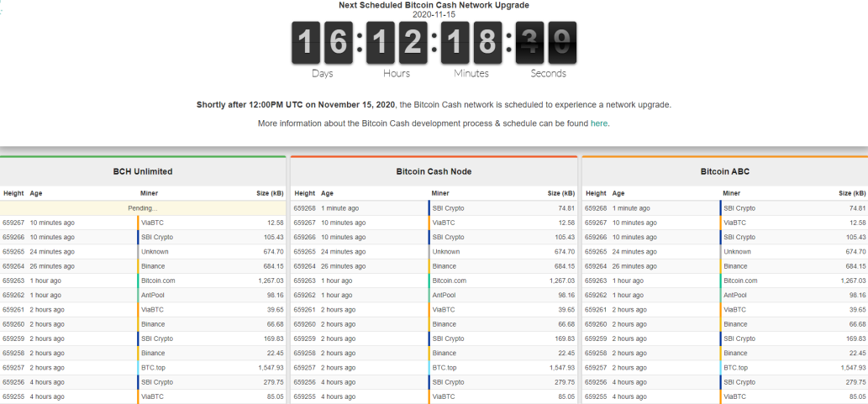Image resolution: width=868 pixels, height=404 pixels.
Task: Click '1 minute ago' in Bitcoin Cash Node table
Action: 340,208
